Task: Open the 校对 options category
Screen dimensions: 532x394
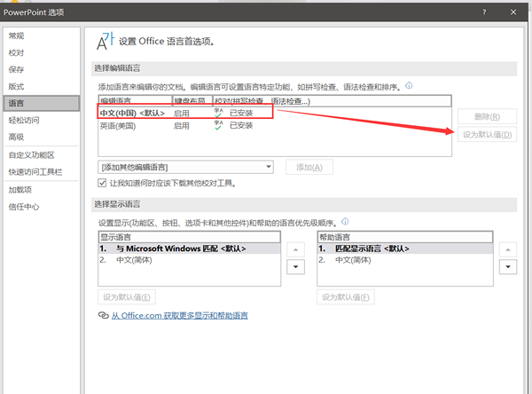Action: [42, 52]
